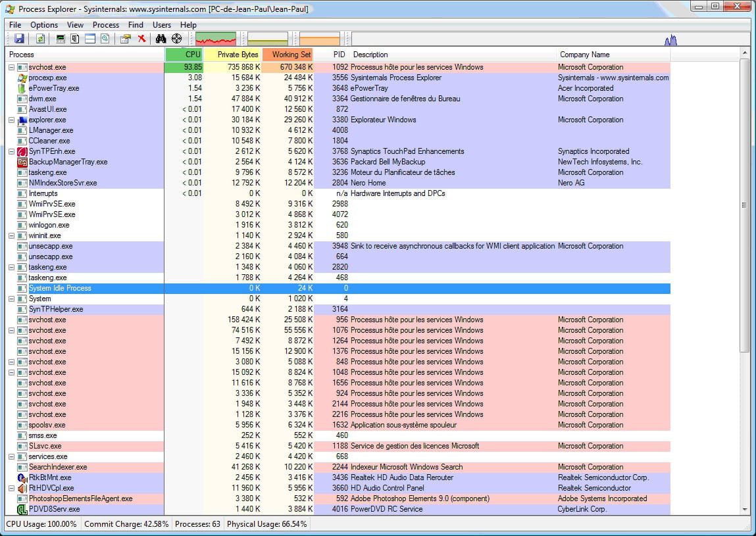Collapse the SynTPEnh.exe tree node
Image resolution: width=756 pixels, height=536 pixels.
(12, 151)
